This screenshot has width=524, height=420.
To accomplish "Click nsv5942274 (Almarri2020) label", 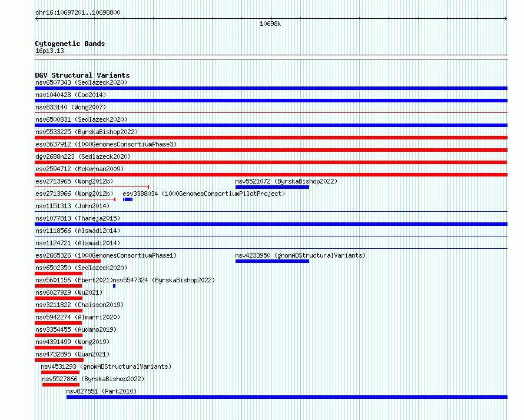I will pos(78,317).
